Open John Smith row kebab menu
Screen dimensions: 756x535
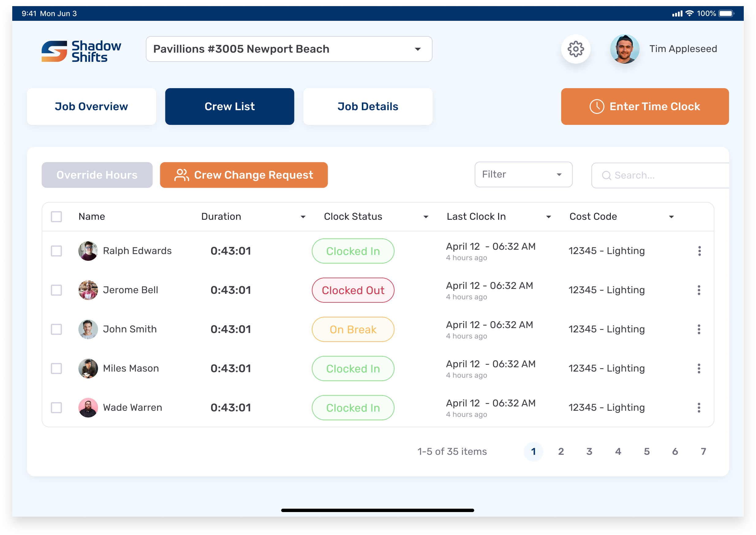[699, 329]
